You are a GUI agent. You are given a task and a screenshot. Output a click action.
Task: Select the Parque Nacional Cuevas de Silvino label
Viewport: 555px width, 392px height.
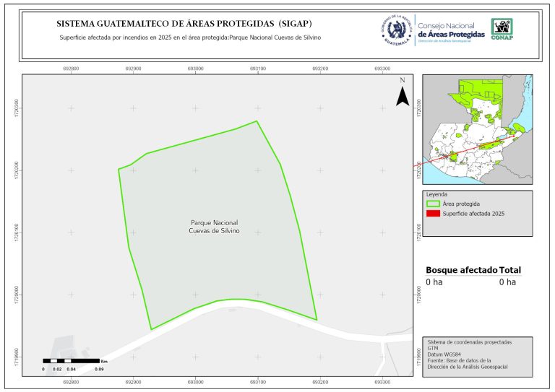(214, 227)
